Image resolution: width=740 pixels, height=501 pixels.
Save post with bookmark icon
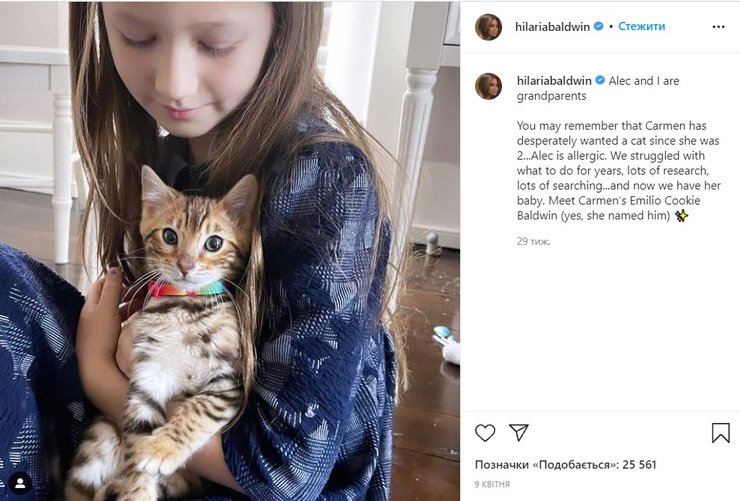[x=720, y=433]
